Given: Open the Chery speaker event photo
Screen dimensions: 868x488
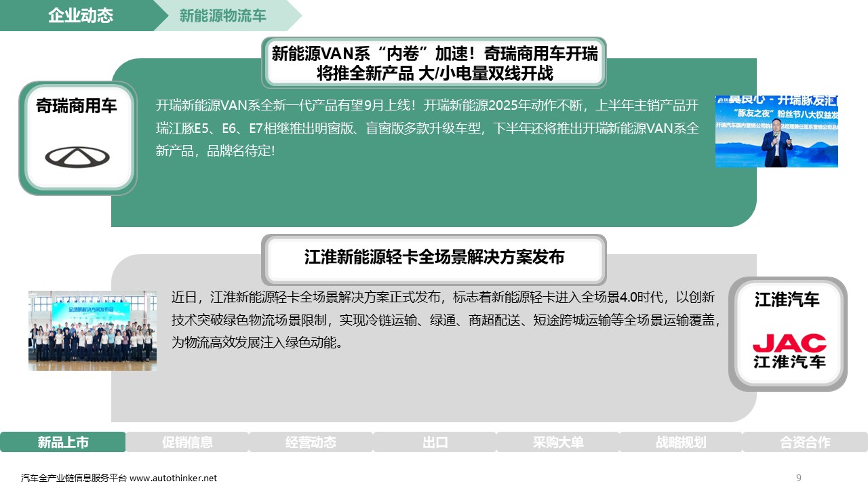Looking at the screenshot, I should coord(776,131).
